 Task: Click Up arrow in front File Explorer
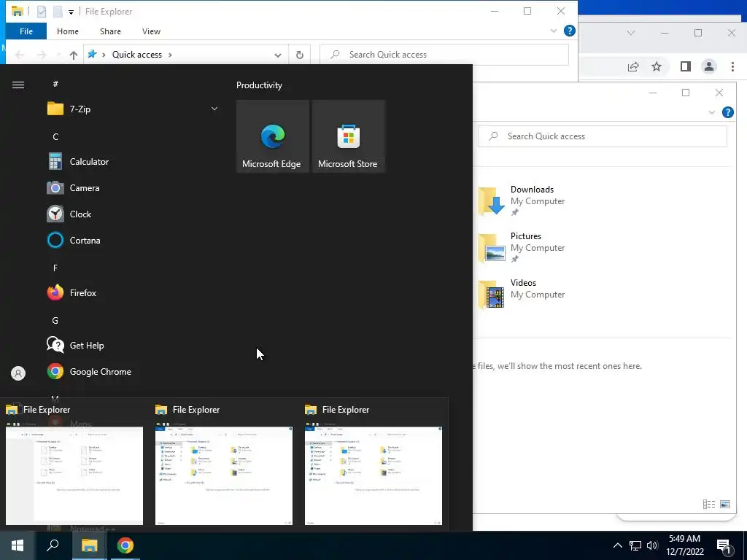[74, 55]
